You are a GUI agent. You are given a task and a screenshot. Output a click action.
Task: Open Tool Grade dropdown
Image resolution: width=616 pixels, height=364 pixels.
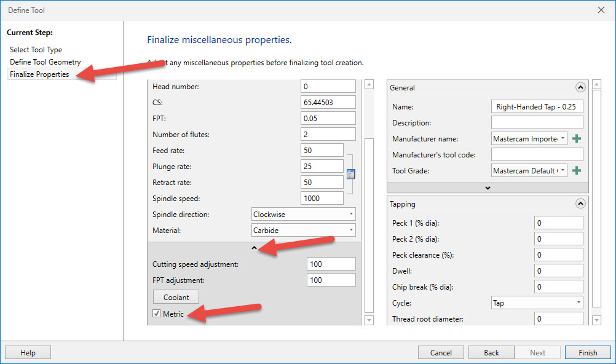(529, 170)
